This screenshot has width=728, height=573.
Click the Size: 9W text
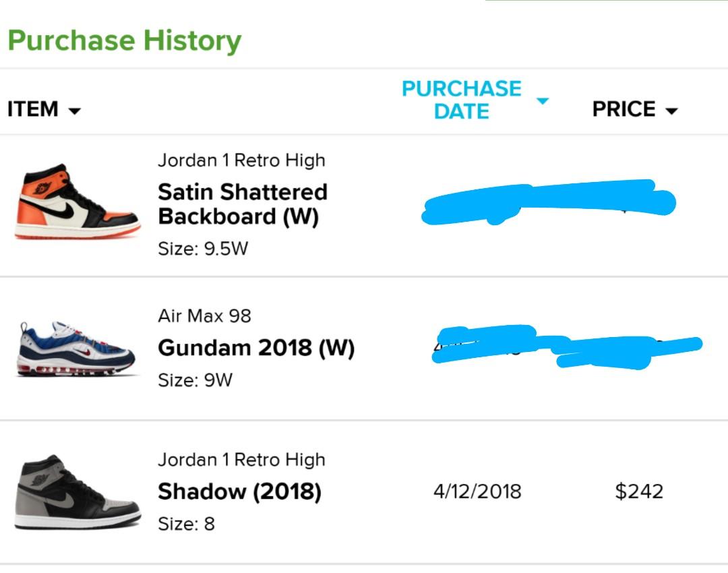(195, 380)
